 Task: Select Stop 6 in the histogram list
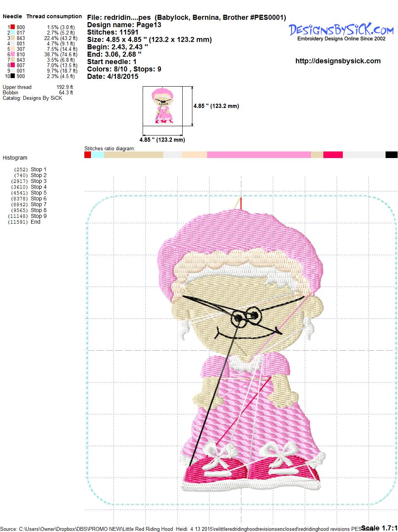pos(38,198)
